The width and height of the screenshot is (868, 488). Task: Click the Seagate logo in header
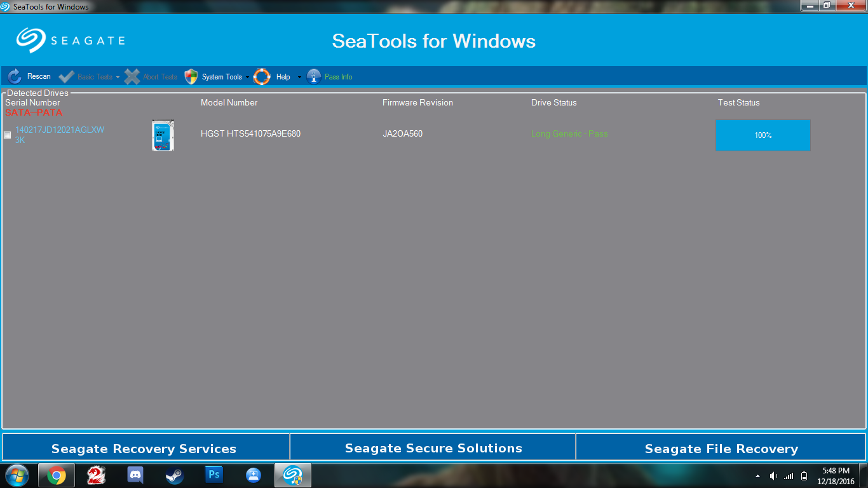tap(71, 41)
